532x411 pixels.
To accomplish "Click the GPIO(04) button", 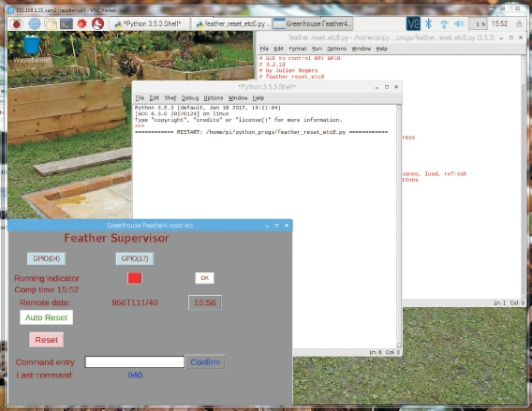I will pyautogui.click(x=46, y=258).
